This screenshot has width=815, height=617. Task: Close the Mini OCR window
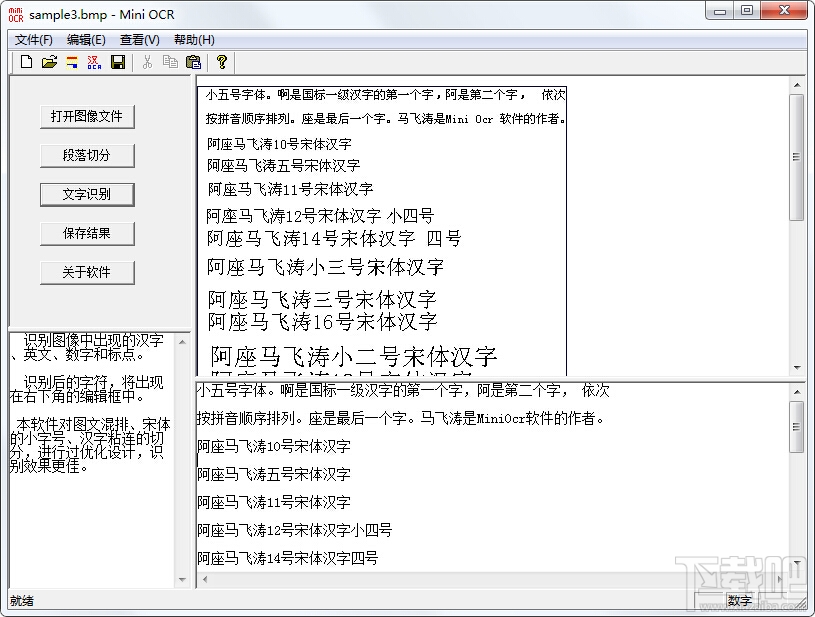[784, 11]
